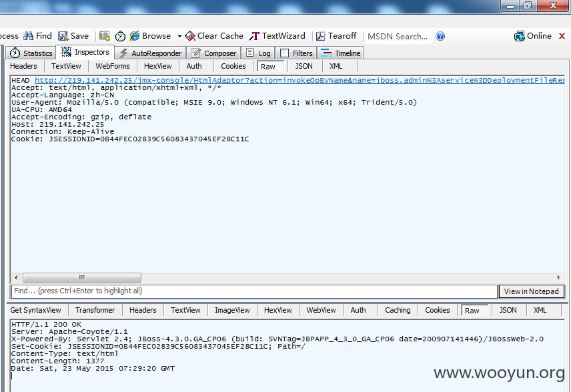Open the Filters tab

point(296,53)
